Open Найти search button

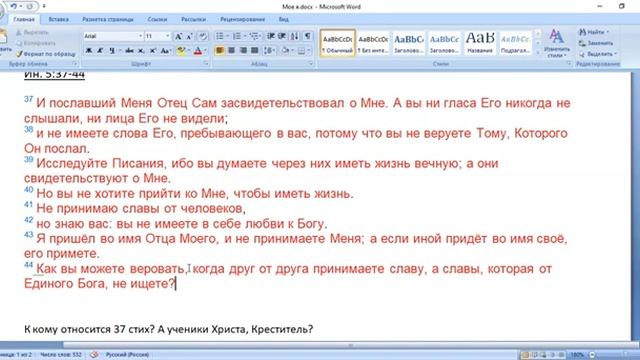[x=594, y=32]
